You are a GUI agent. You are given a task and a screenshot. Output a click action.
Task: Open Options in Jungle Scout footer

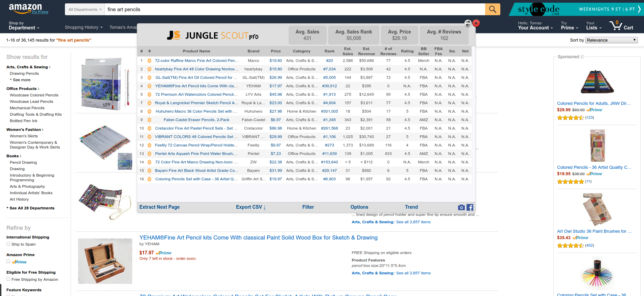point(359,207)
